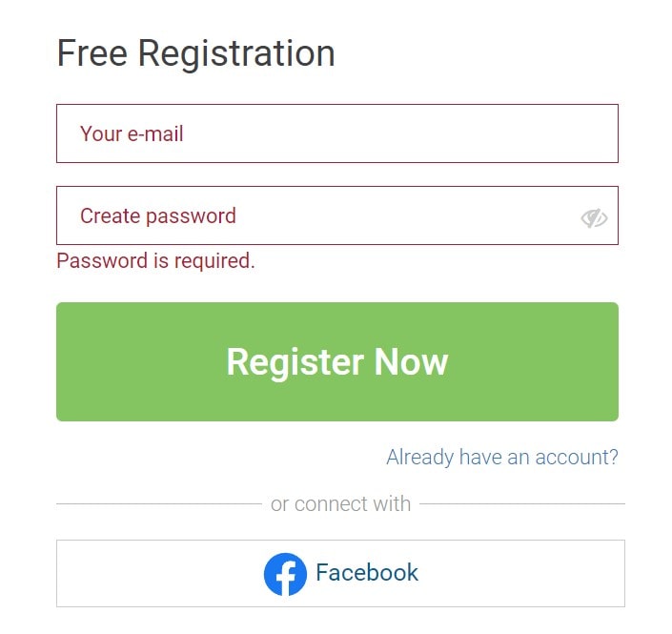The image size is (672, 634).
Task: Click the 'Your e-mail' placeholder text
Action: (x=132, y=133)
